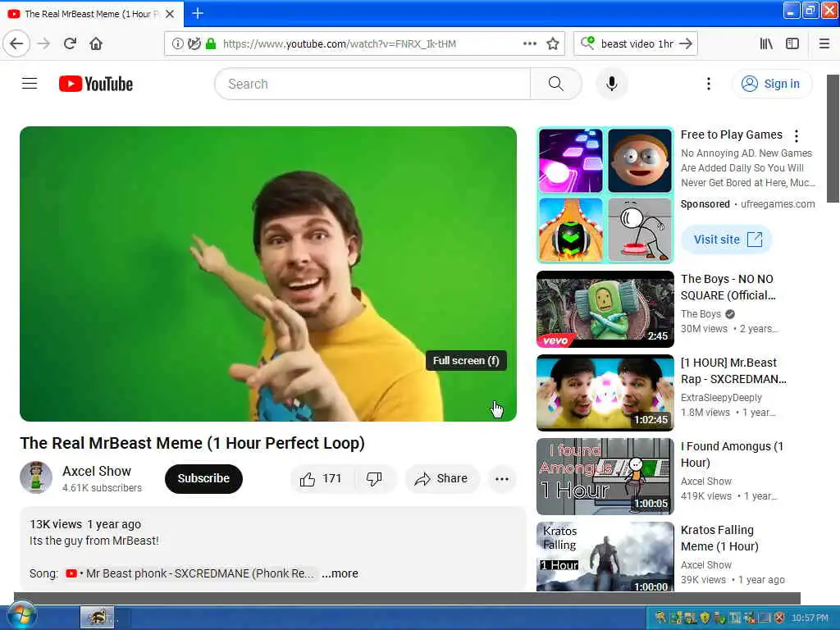Click the taskbar clock showing 10:57 PM

pos(810,618)
